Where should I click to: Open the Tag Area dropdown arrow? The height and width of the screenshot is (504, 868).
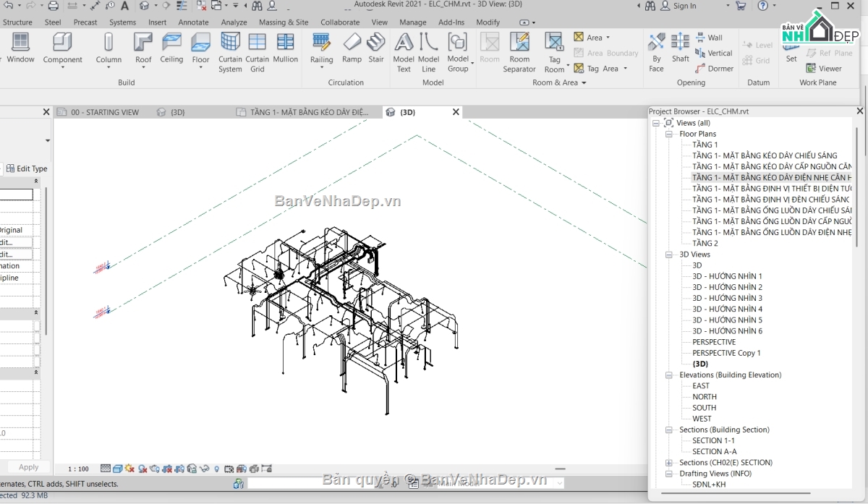click(625, 69)
